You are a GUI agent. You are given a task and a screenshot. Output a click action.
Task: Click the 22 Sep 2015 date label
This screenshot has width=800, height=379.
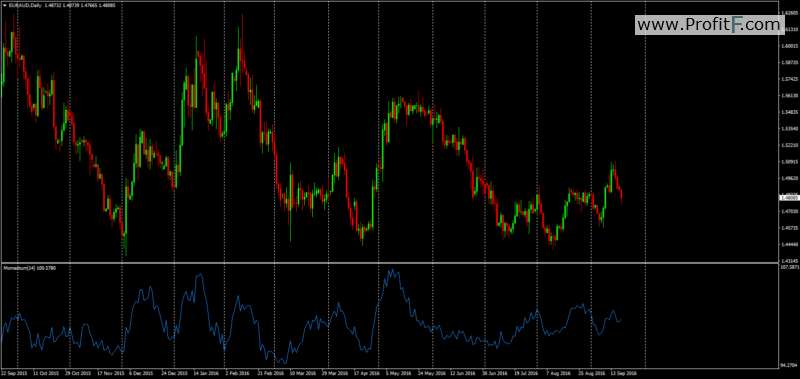pyautogui.click(x=14, y=373)
